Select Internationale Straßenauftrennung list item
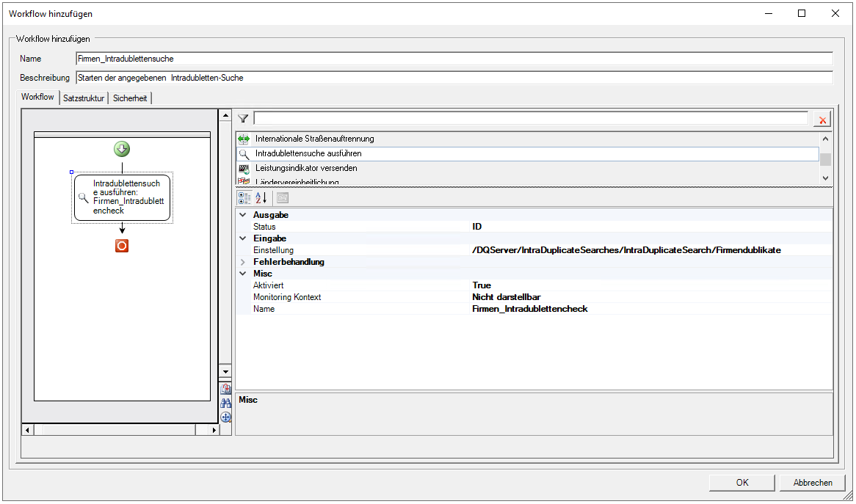The height and width of the screenshot is (504, 856). [x=528, y=139]
